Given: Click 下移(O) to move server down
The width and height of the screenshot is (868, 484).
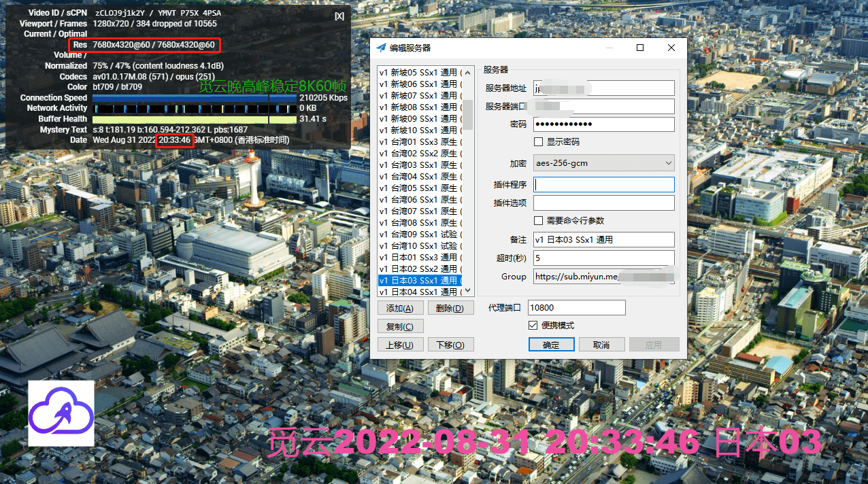Looking at the screenshot, I should tap(452, 344).
